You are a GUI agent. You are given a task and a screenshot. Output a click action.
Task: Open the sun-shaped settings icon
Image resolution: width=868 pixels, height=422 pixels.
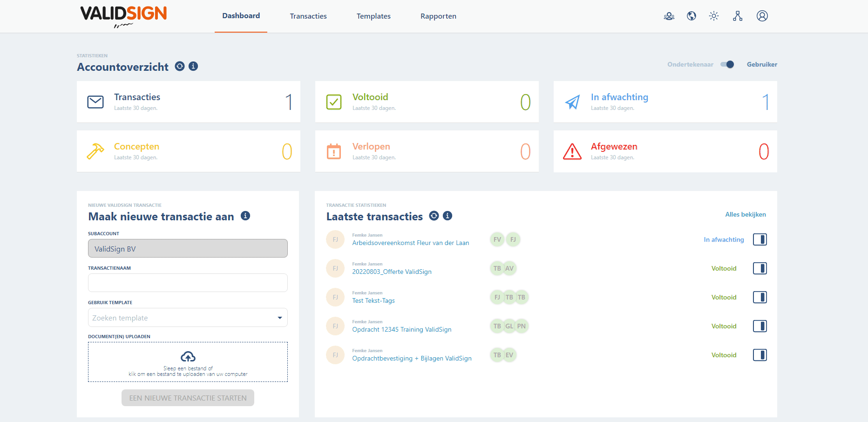(714, 16)
